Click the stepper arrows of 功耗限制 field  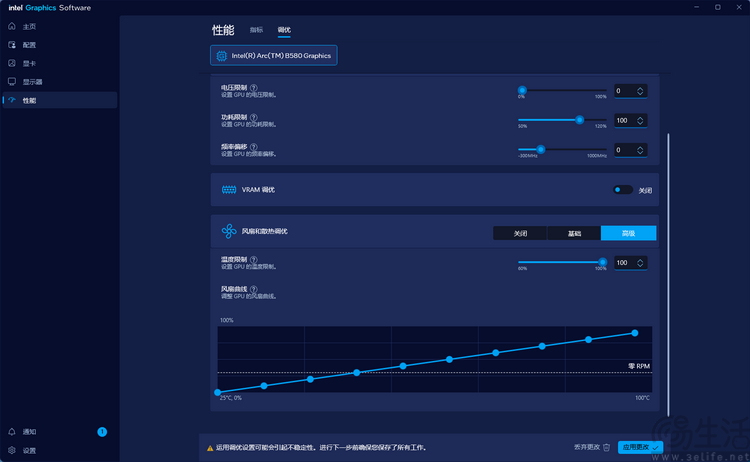[x=640, y=121]
